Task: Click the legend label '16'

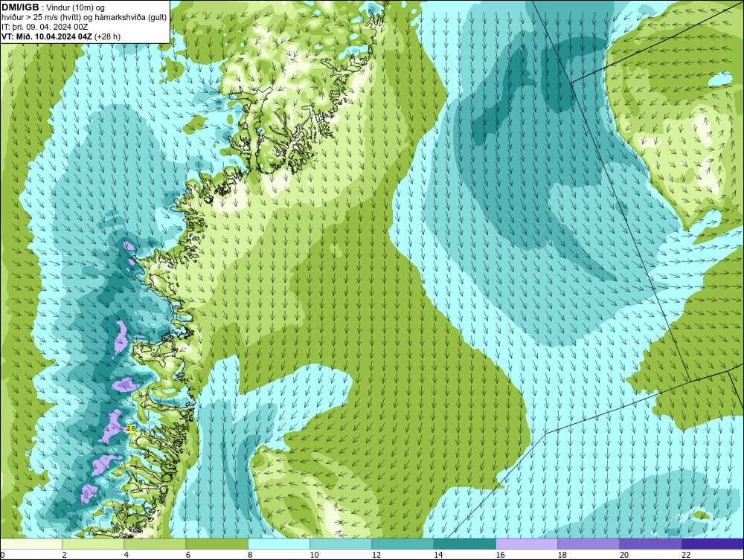Action: coord(500,556)
